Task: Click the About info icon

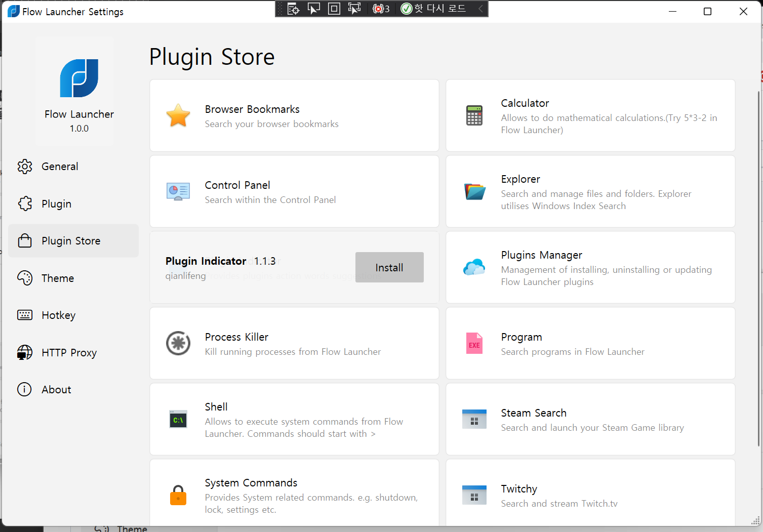Action: click(x=24, y=389)
